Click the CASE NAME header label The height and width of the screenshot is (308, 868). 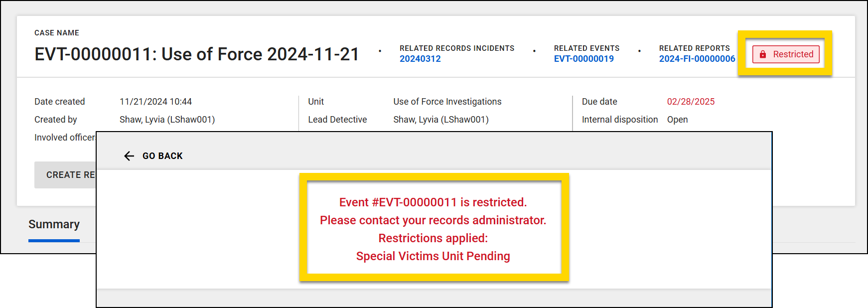tap(56, 33)
